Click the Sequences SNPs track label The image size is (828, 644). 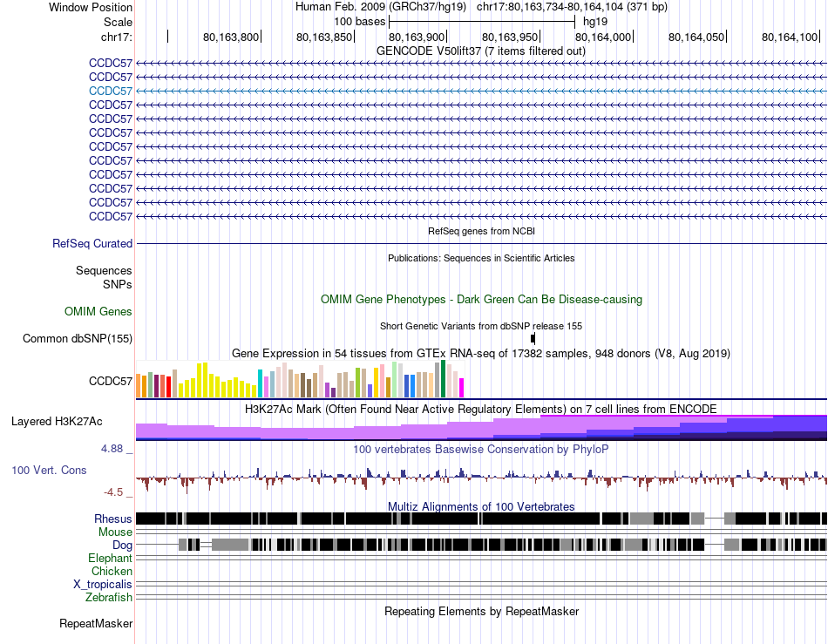pyautogui.click(x=104, y=277)
